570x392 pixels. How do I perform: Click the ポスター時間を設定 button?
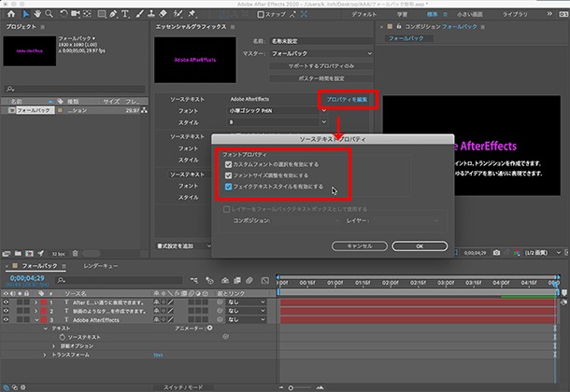tap(321, 78)
